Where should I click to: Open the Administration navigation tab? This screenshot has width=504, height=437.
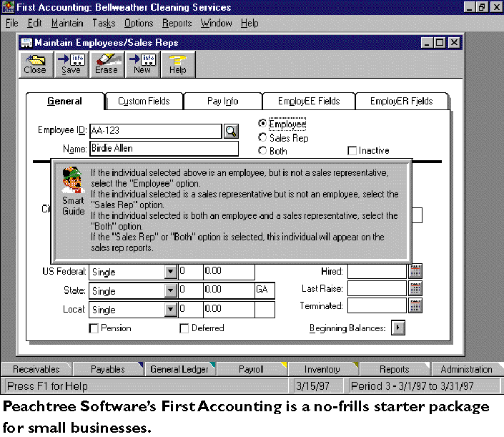(x=466, y=369)
